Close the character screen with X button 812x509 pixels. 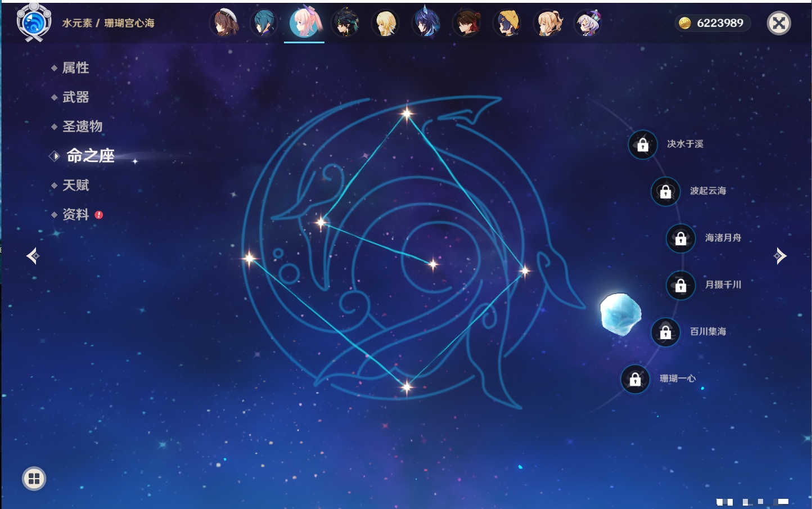coord(779,23)
